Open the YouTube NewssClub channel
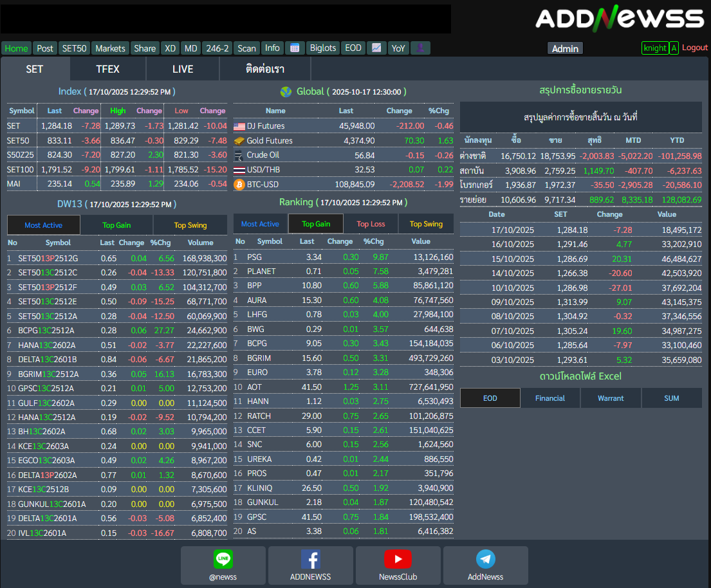 pos(398,565)
